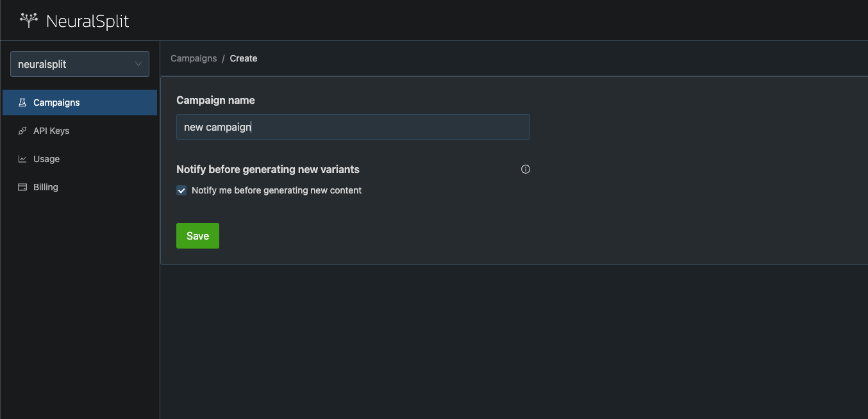The width and height of the screenshot is (868, 419).
Task: Open the Usage sidebar item
Action: (46, 159)
